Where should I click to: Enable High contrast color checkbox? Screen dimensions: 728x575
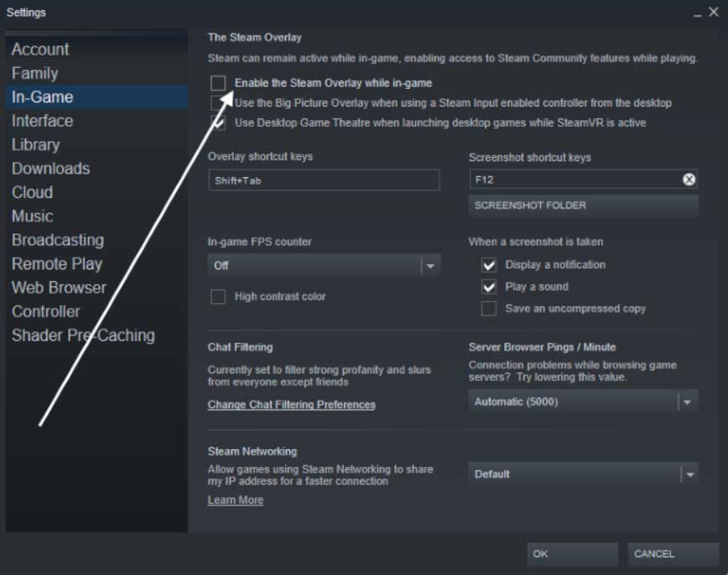(x=218, y=296)
